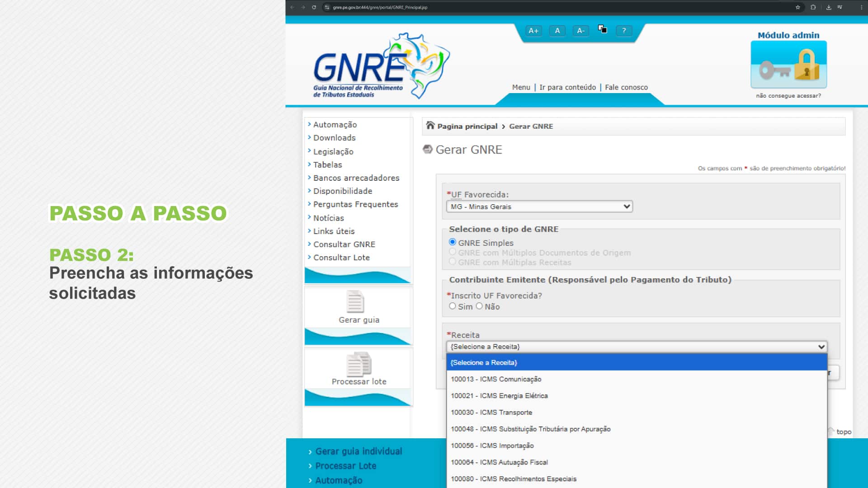Choose 100056 - ICMS Importação
The height and width of the screenshot is (488, 868).
(x=637, y=446)
